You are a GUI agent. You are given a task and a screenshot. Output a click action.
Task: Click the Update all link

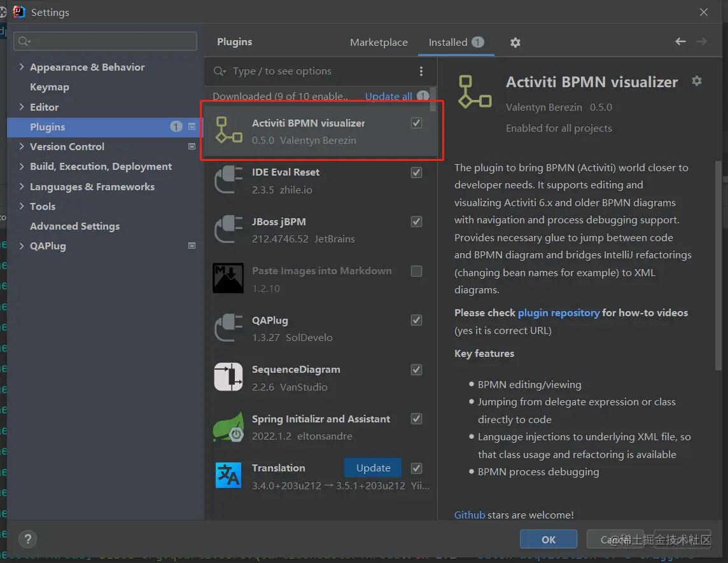pyautogui.click(x=389, y=96)
